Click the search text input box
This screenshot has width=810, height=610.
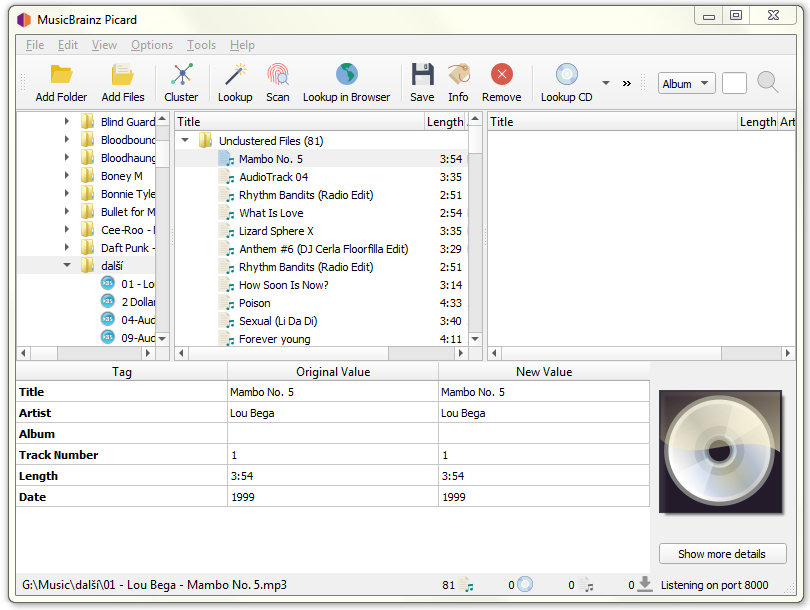[x=734, y=83]
